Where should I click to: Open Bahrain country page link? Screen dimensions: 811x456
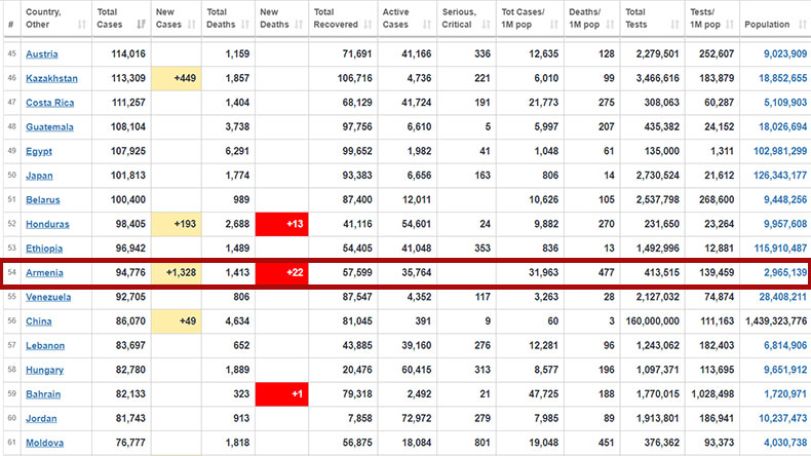coord(43,394)
